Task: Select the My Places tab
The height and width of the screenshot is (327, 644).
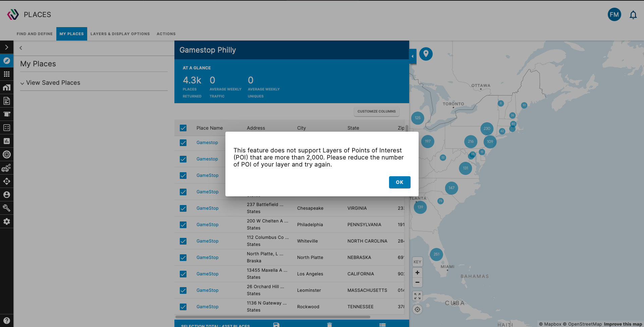Action: click(72, 34)
